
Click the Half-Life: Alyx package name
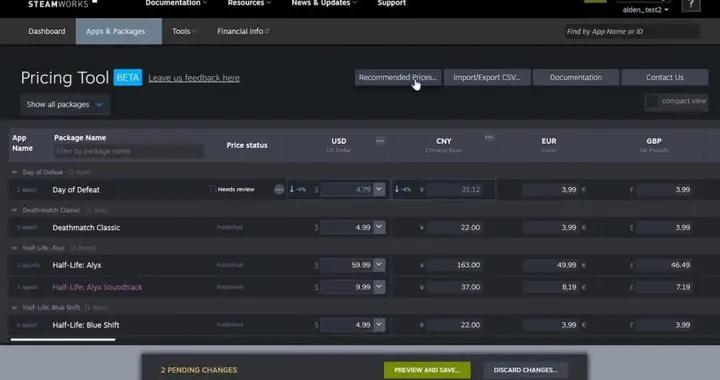click(x=77, y=265)
